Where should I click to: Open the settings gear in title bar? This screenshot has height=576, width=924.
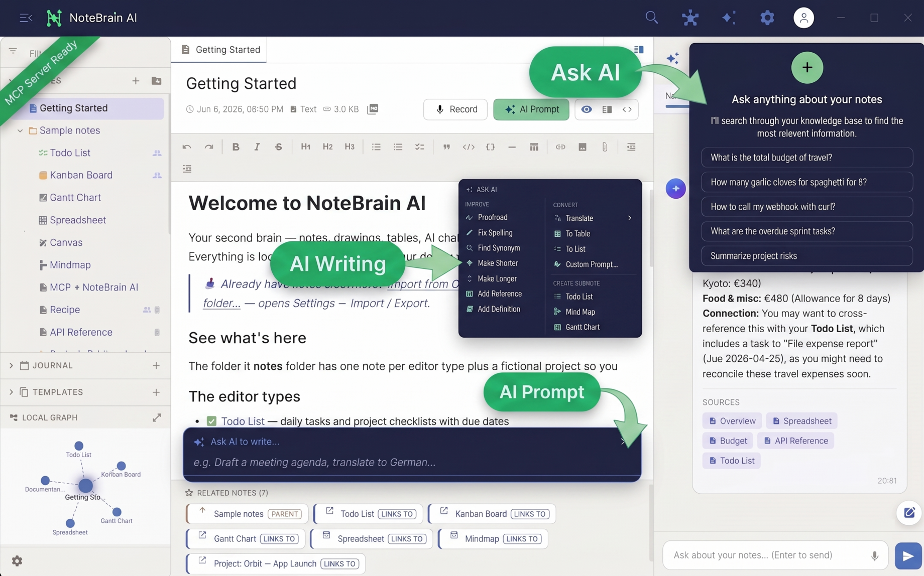tap(767, 18)
